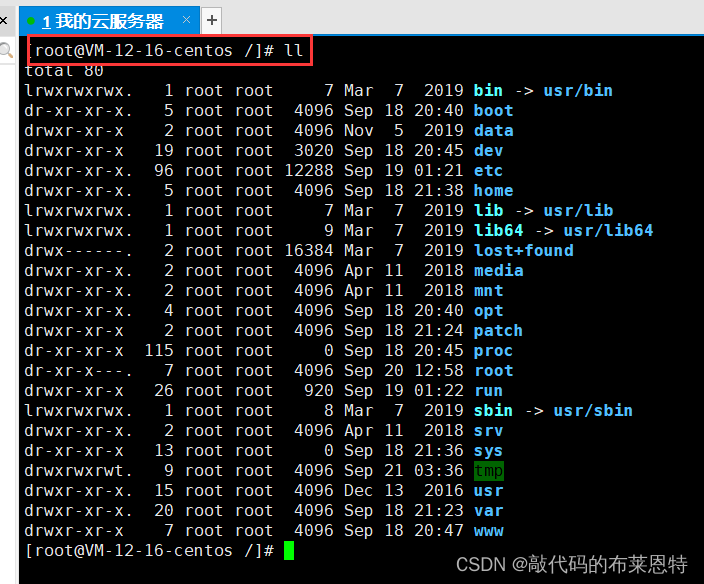Click the 'dev' directory name
Screen dimensions: 704x584
pyautogui.click(x=488, y=151)
